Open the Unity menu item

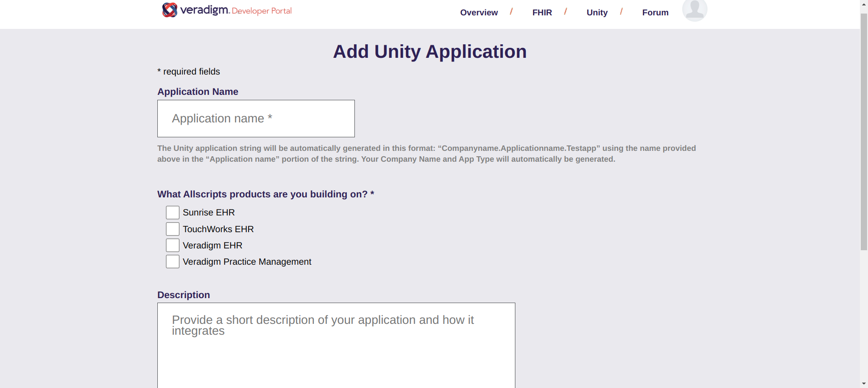click(597, 13)
